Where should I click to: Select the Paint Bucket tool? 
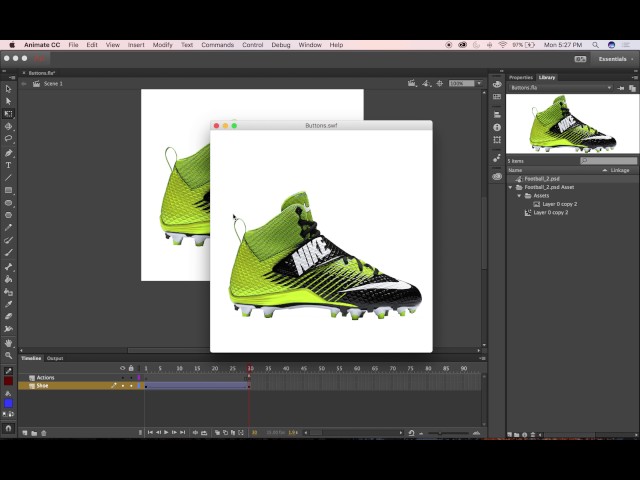tap(8, 280)
